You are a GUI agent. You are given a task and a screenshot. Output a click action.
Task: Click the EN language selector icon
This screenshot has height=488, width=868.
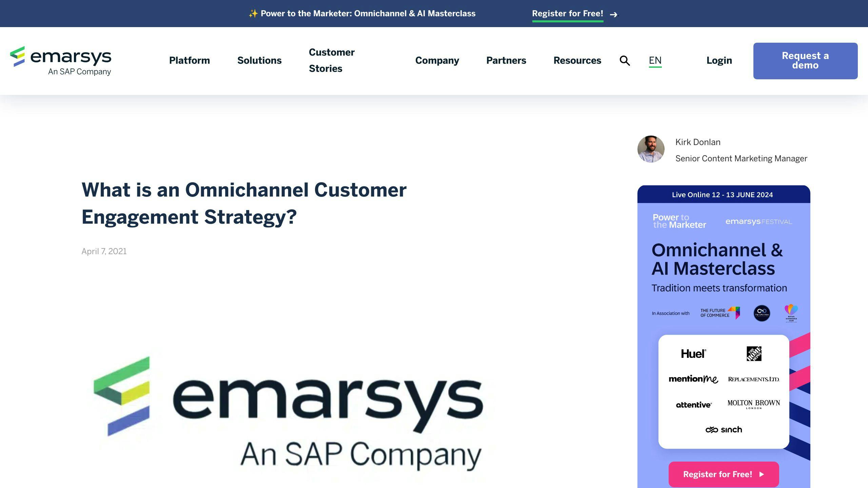click(655, 60)
